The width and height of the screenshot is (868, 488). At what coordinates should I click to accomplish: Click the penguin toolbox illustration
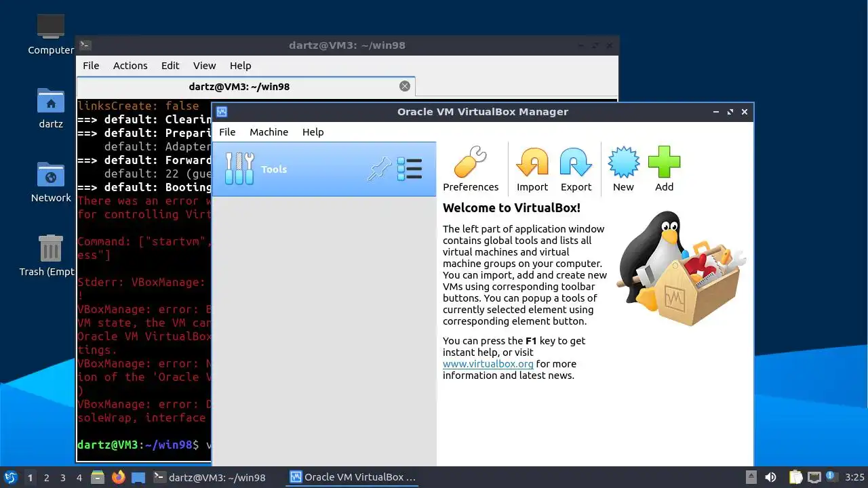(680, 268)
